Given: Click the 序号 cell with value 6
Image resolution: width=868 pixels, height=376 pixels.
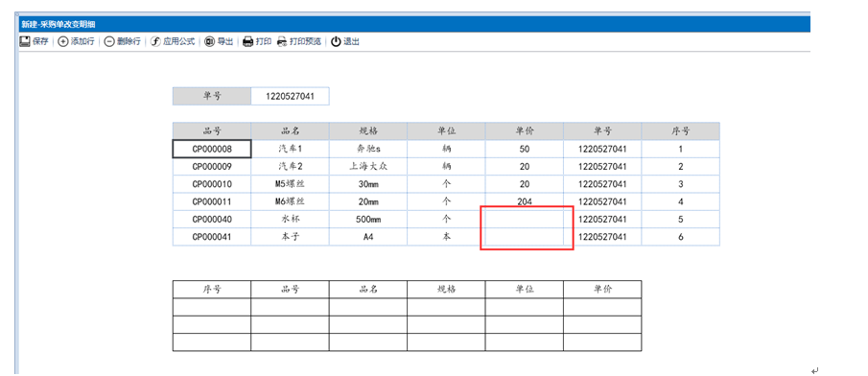Looking at the screenshot, I should tap(681, 237).
